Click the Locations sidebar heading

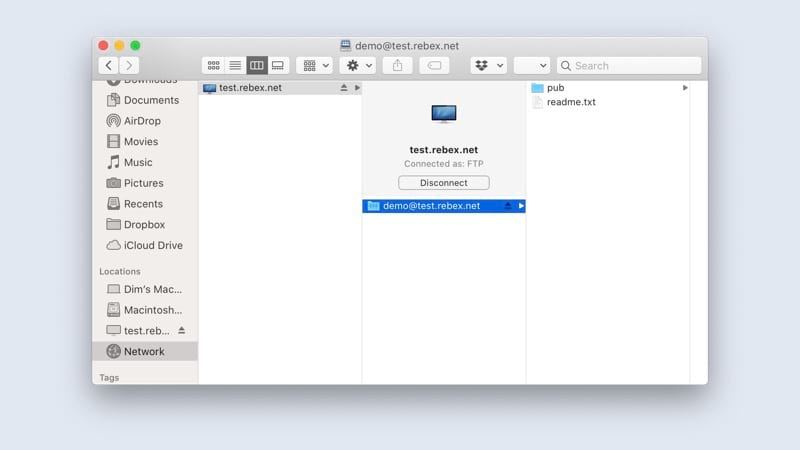(120, 271)
